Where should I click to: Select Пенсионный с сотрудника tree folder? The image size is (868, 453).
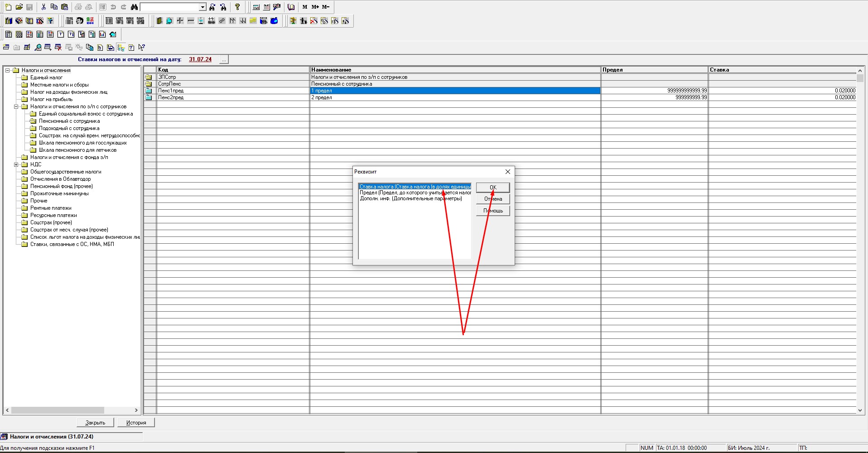point(69,121)
